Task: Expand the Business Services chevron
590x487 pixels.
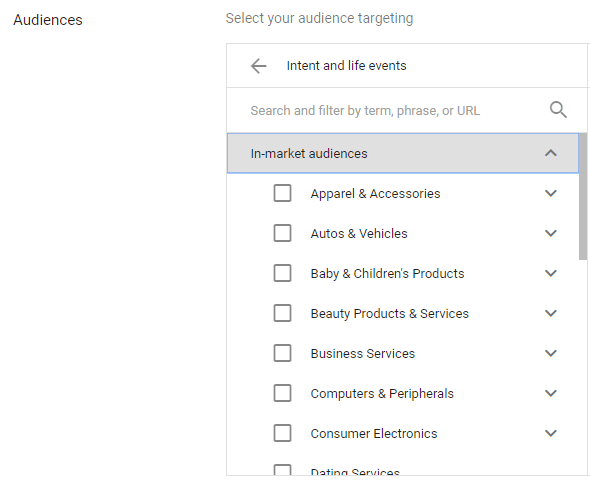Action: click(551, 353)
